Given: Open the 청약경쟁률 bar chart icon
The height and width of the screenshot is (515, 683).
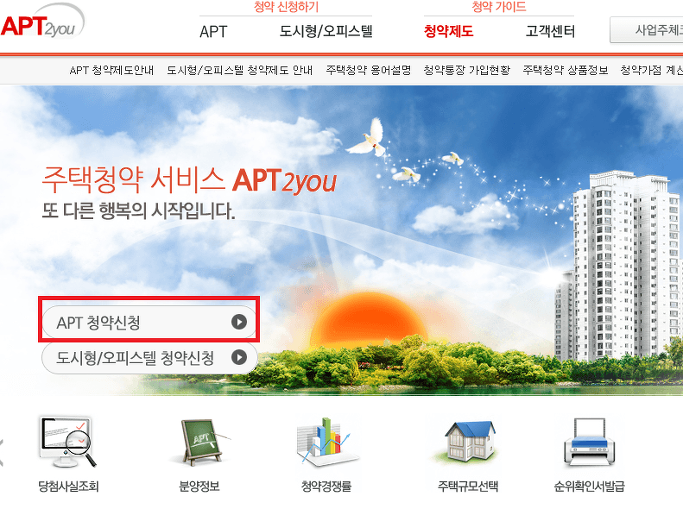Looking at the screenshot, I should point(326,442).
